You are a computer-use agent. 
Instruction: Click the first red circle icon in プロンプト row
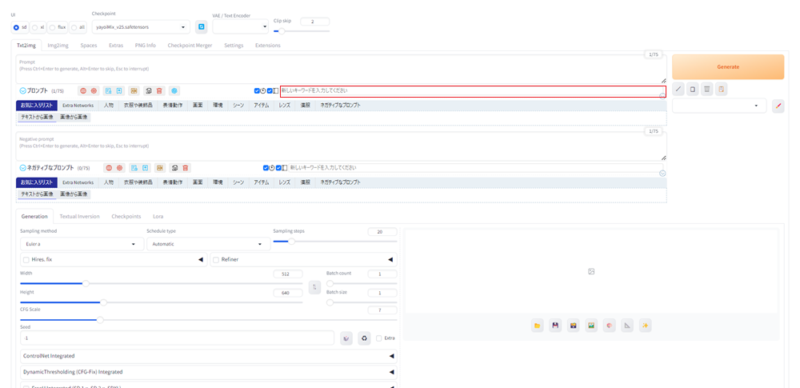pyautogui.click(x=83, y=91)
